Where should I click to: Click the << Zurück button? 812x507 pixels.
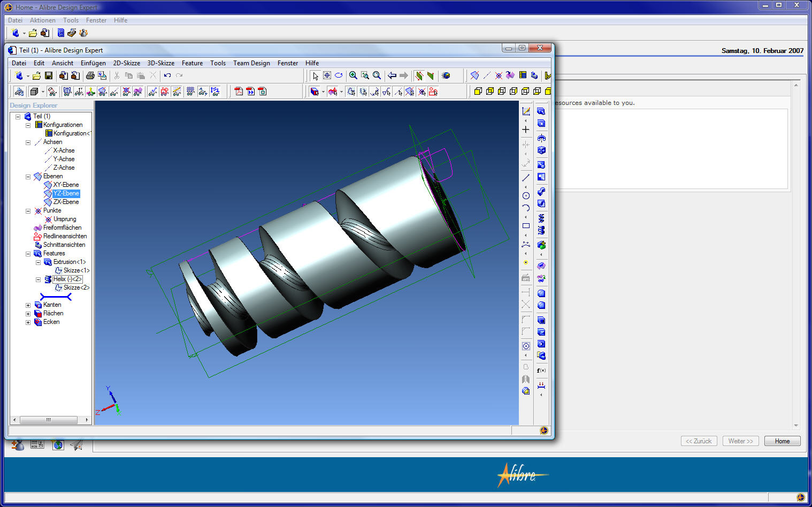(x=699, y=441)
